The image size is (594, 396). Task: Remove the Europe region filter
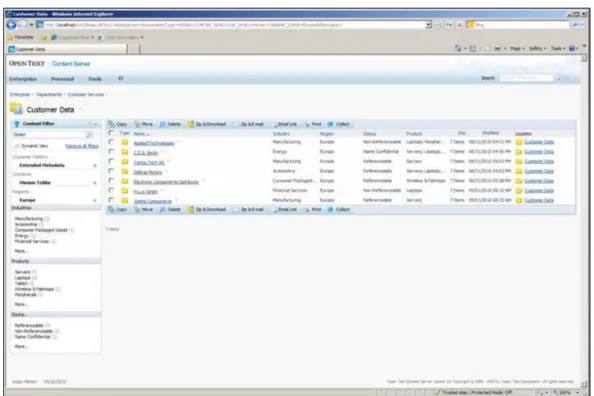[95, 200]
